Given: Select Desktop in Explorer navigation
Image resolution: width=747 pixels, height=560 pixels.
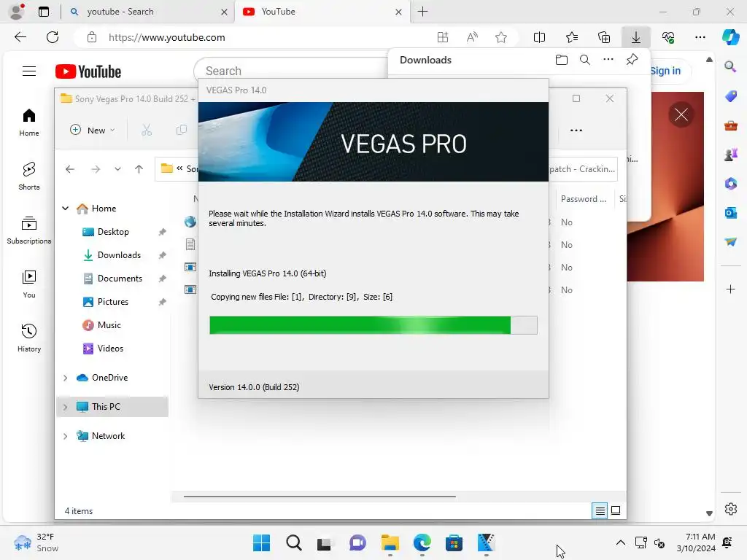Looking at the screenshot, I should (113, 231).
